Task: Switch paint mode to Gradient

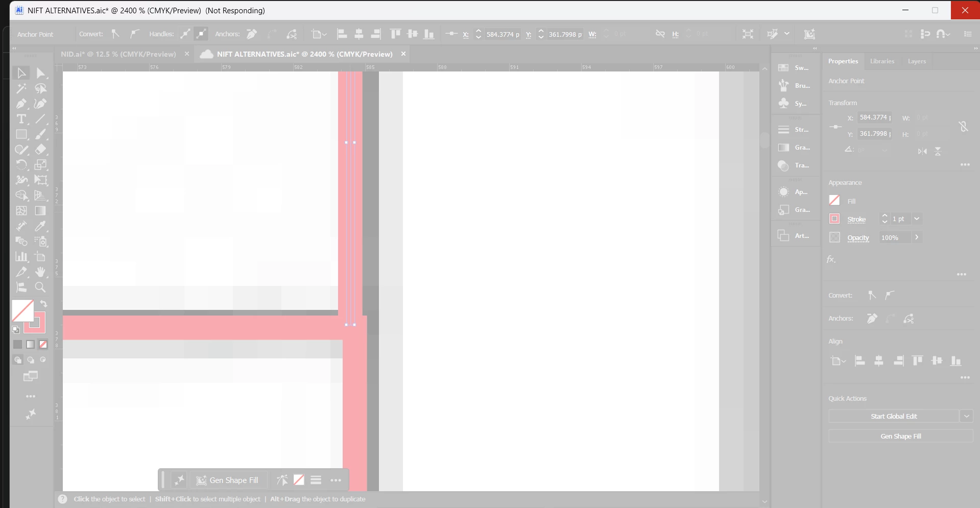Action: click(x=31, y=345)
